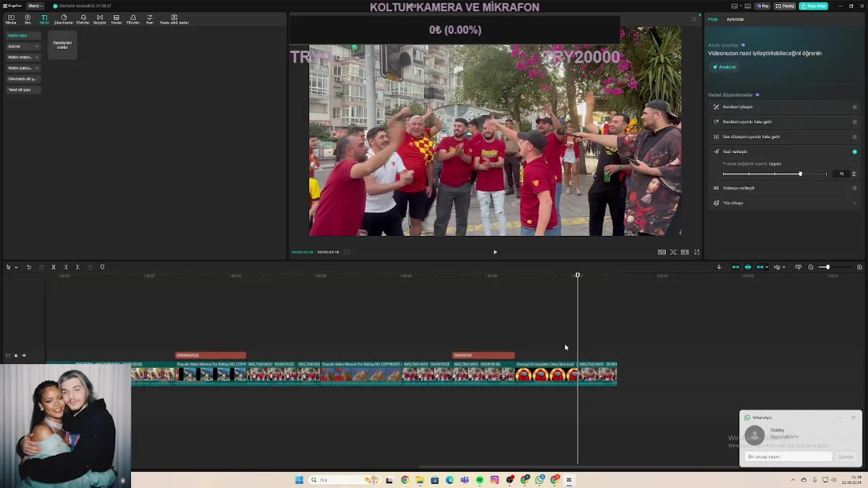Select the IMPOSTER text clip

(484, 355)
